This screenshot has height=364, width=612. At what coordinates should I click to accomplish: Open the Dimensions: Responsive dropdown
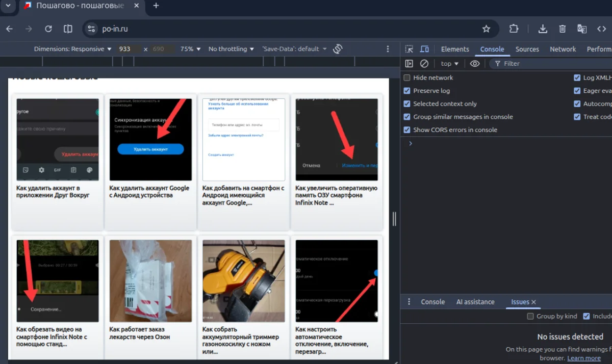coord(73,49)
